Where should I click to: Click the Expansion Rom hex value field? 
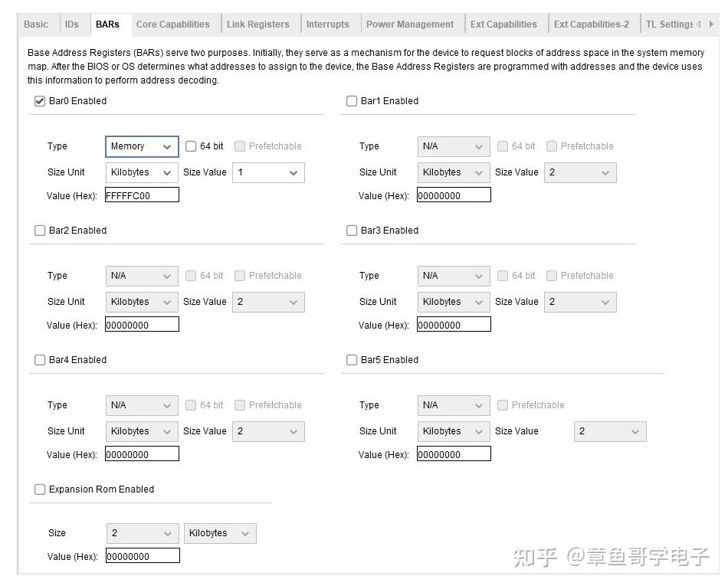(143, 556)
